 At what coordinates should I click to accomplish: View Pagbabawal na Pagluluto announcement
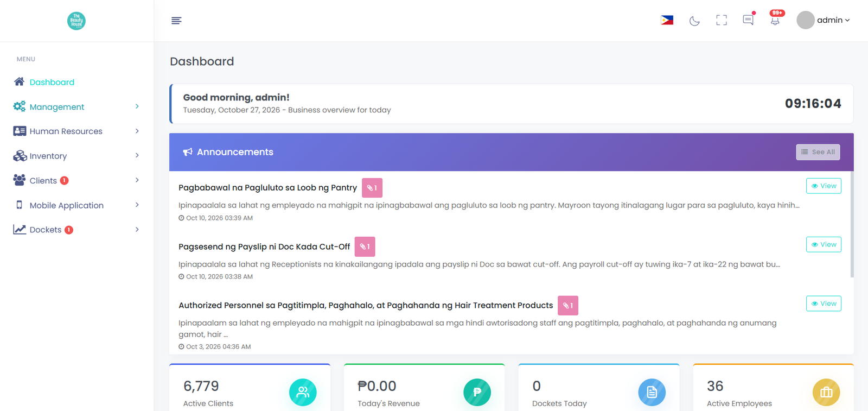tap(824, 186)
